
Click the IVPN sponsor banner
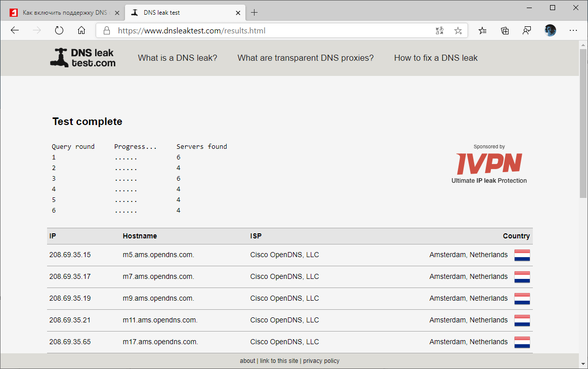489,164
